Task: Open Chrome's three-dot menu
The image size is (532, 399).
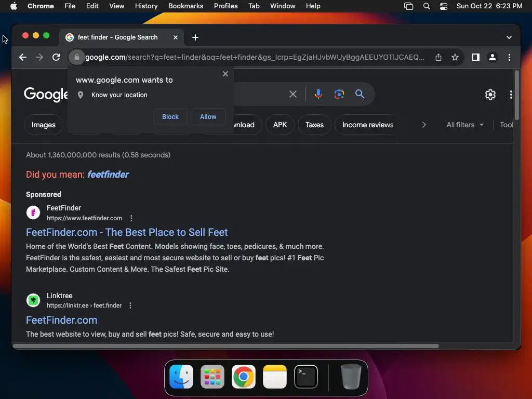Action: [x=509, y=57]
